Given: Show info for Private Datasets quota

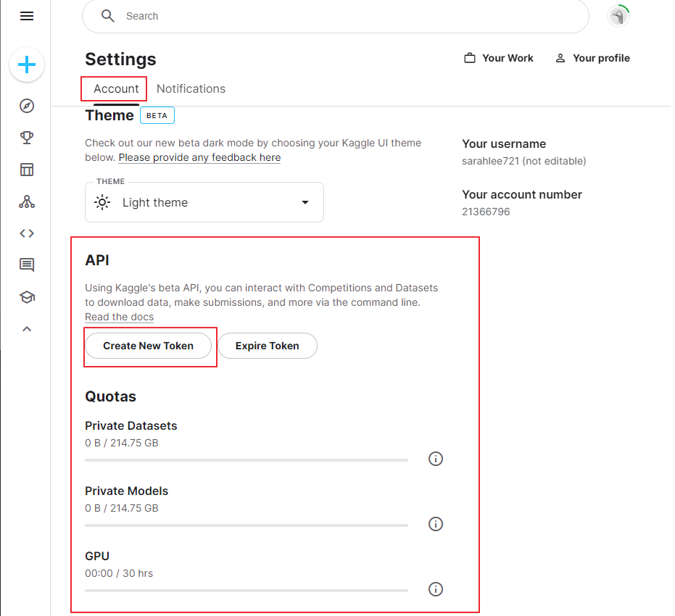Looking at the screenshot, I should click(436, 459).
